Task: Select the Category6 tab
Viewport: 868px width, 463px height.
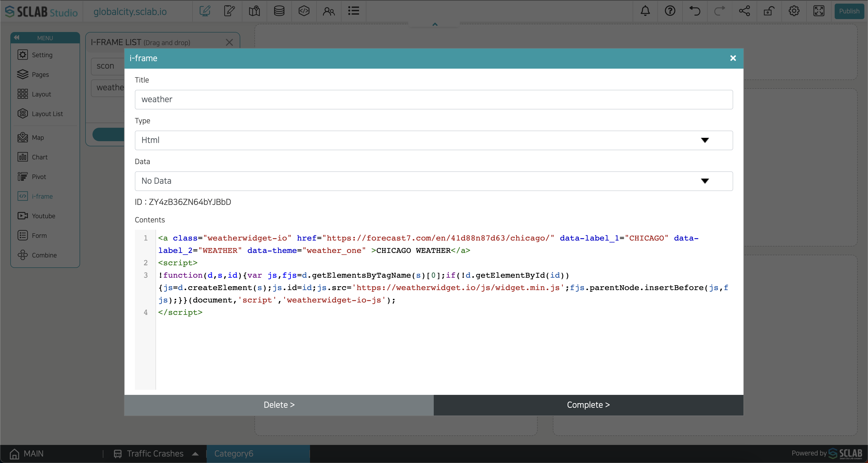Action: 258,453
